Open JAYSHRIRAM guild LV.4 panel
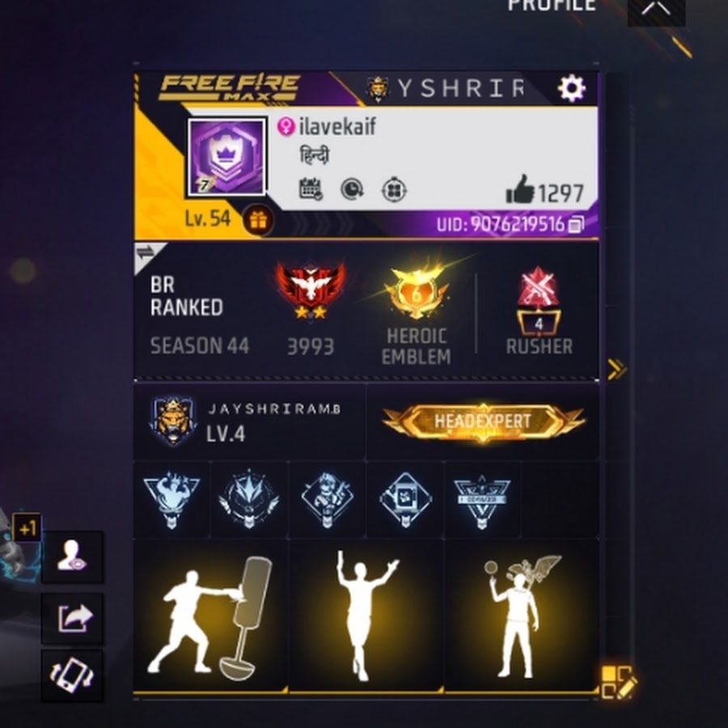Image resolution: width=728 pixels, height=728 pixels. [x=249, y=421]
